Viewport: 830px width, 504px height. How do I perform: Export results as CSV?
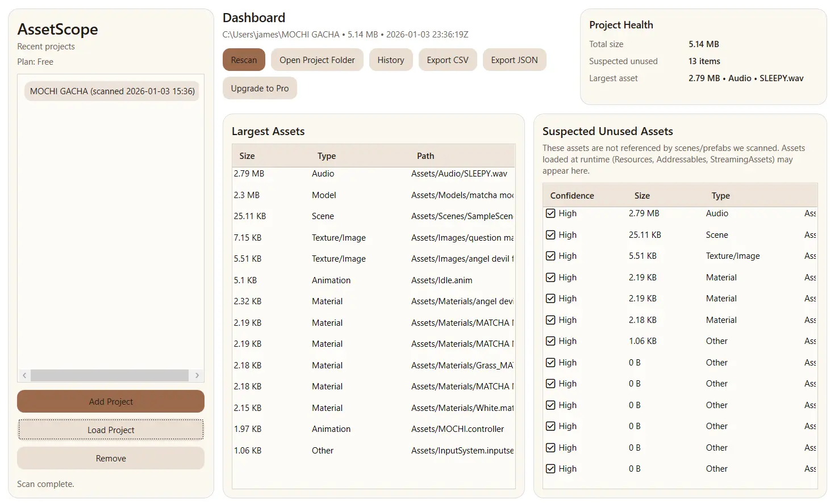click(x=448, y=60)
